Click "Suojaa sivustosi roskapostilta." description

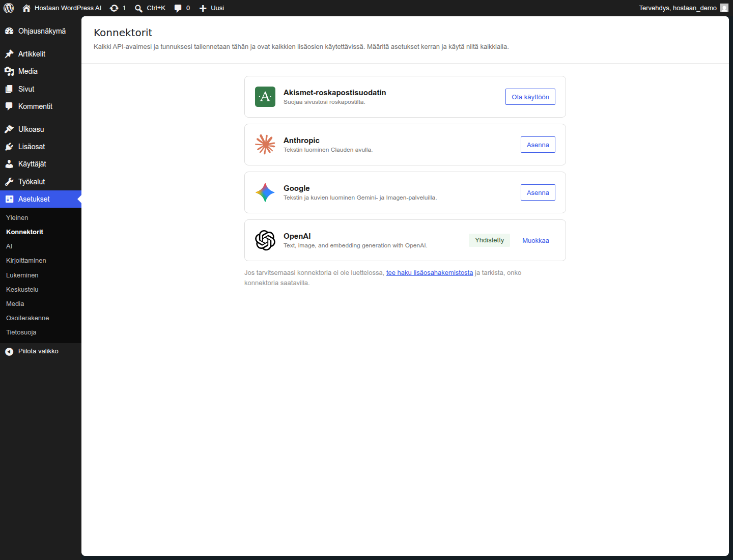coord(324,102)
